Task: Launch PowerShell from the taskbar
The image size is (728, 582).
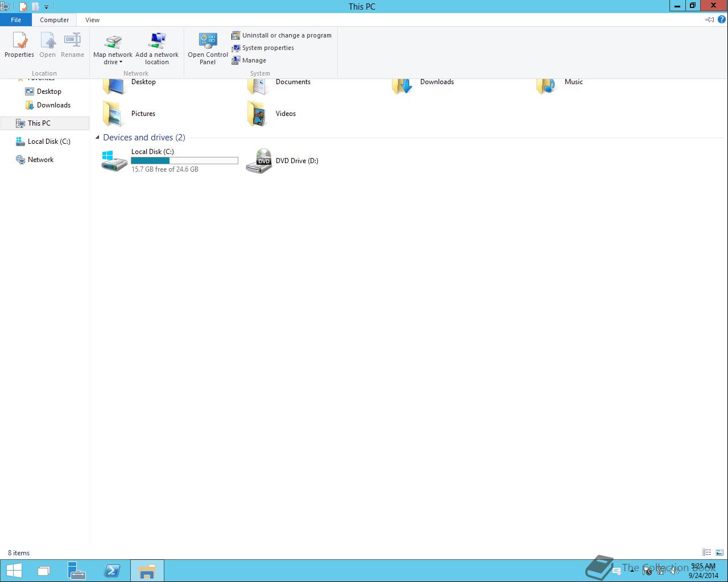Action: coord(112,571)
